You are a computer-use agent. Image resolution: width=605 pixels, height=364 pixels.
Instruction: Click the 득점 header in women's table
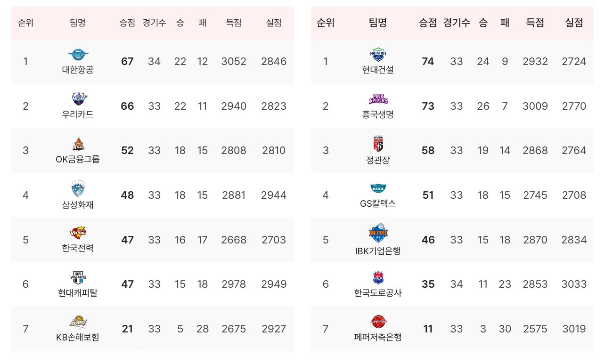(535, 23)
